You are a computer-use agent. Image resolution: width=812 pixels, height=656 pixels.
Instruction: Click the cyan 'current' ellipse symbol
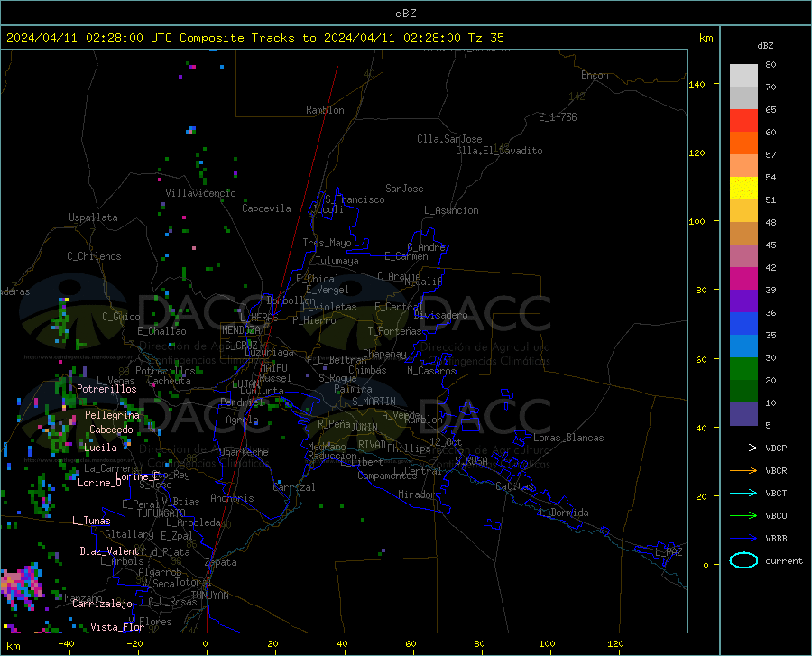pos(743,560)
